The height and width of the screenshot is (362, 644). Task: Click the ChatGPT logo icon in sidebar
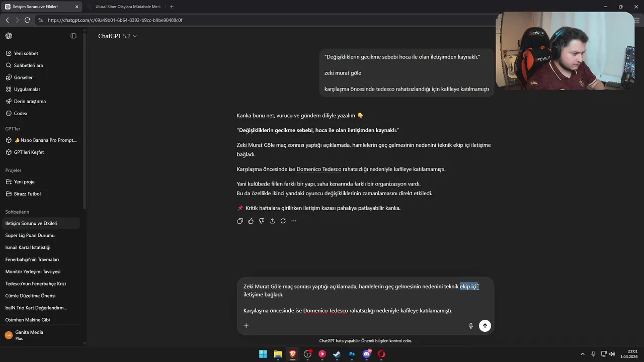[9, 36]
